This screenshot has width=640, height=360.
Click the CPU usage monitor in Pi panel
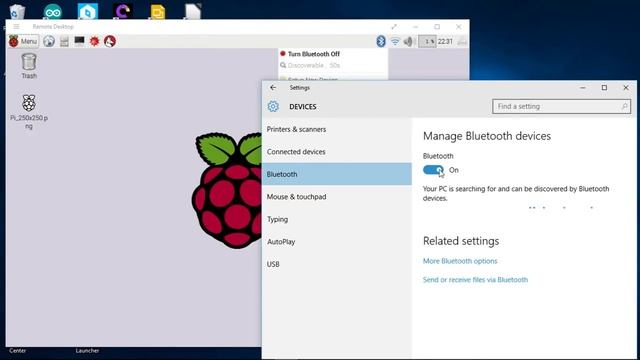point(427,41)
